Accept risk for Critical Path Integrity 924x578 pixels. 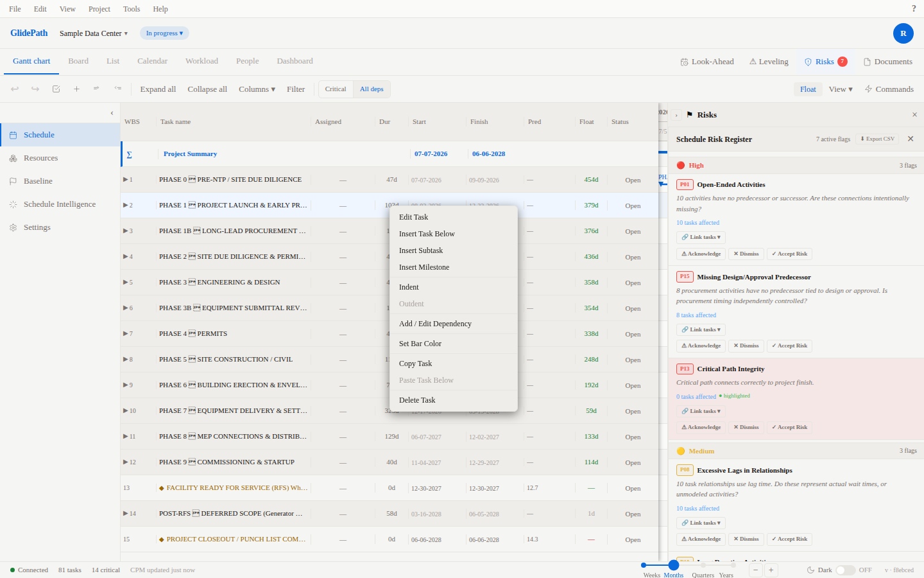click(790, 427)
